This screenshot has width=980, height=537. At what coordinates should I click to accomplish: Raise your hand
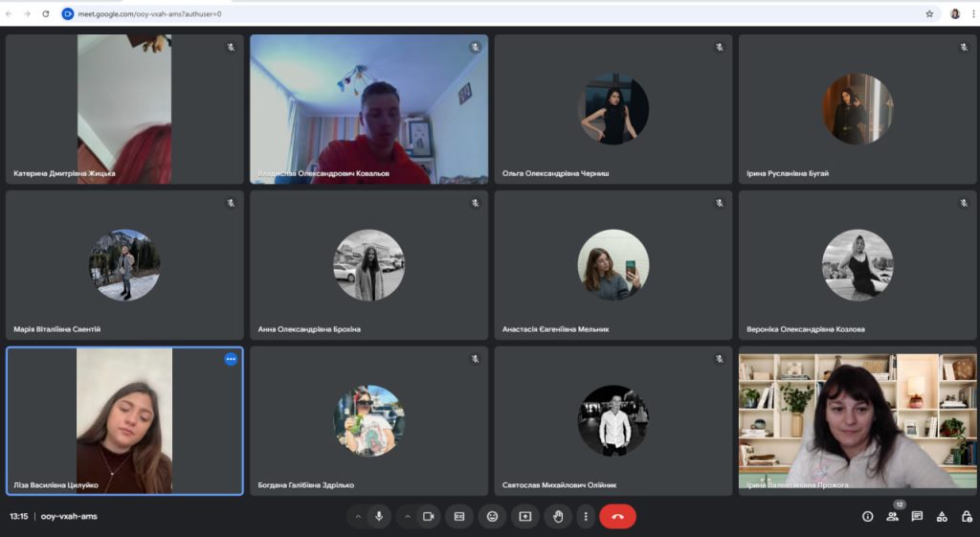(x=557, y=516)
